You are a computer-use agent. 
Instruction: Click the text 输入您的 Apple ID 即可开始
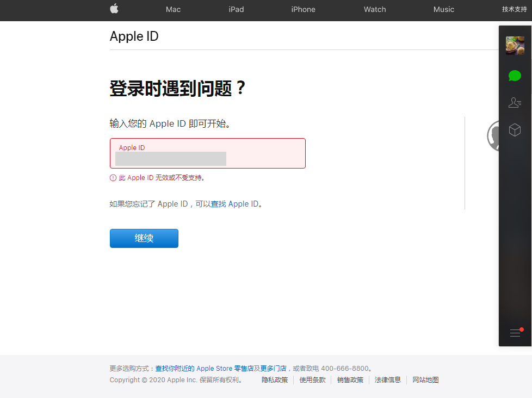point(170,123)
